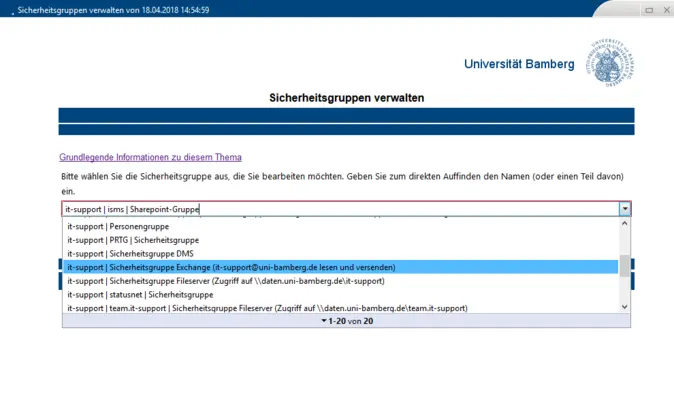This screenshot has width=674, height=397.
Task: Click the small icon beside the window title
Action: click(12, 14)
